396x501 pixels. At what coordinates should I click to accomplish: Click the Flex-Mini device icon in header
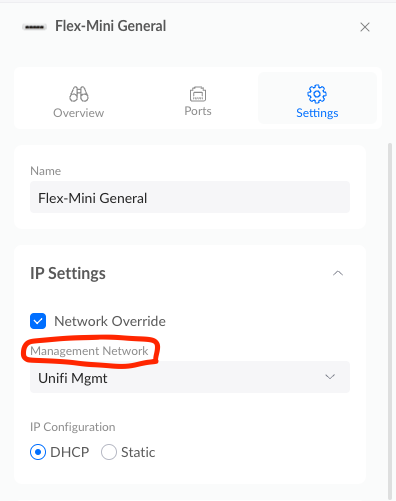[x=34, y=27]
